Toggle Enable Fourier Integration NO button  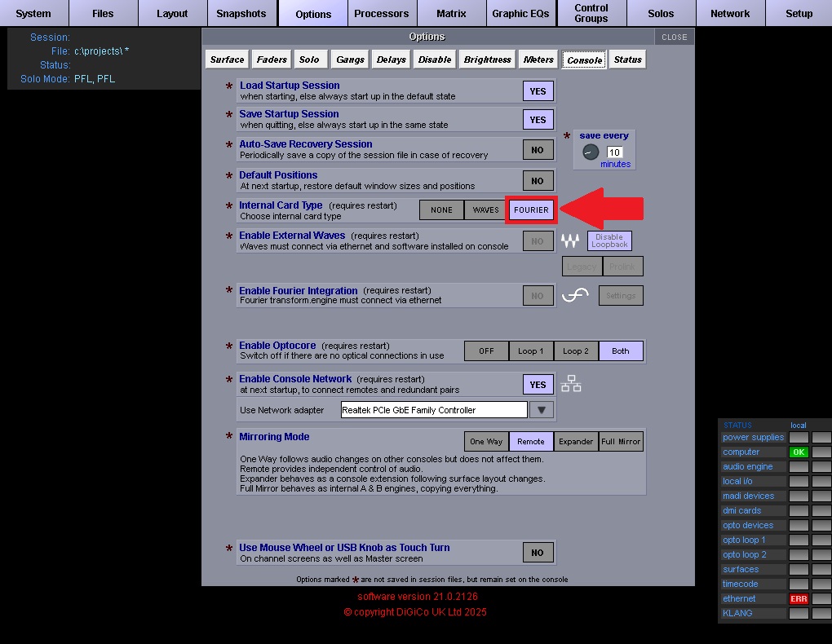[538, 296]
